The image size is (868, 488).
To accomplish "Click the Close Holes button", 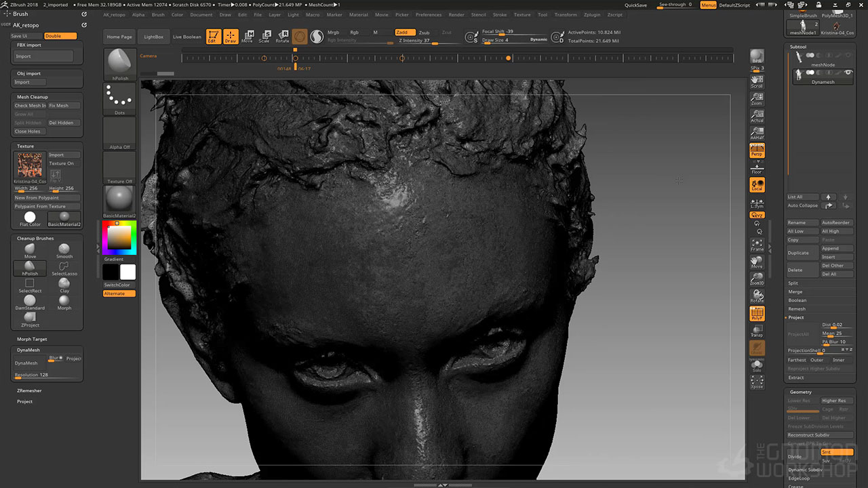I will coord(30,131).
